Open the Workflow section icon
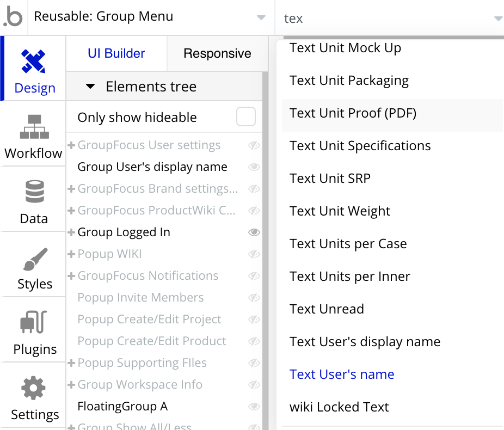 point(34,127)
